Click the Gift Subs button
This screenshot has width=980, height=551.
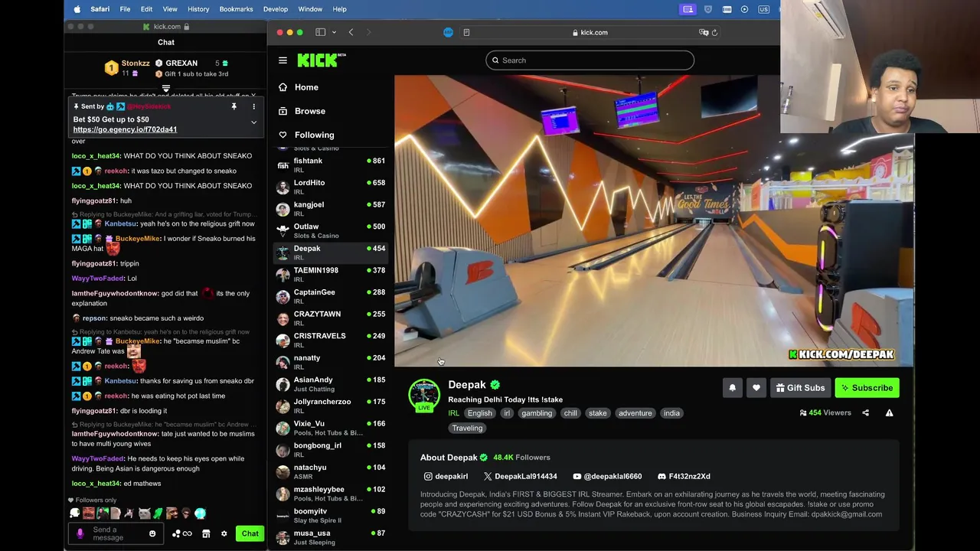coord(800,388)
